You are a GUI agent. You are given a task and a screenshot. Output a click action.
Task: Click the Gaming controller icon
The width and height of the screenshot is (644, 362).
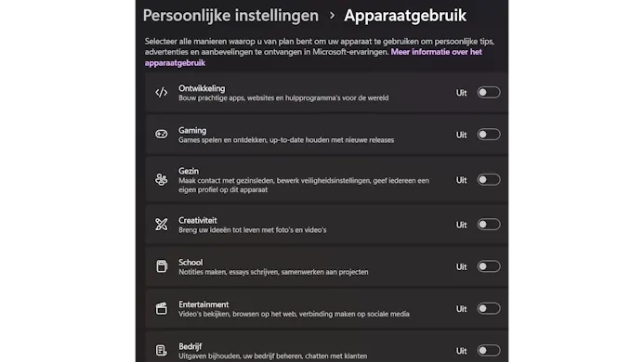[161, 135]
